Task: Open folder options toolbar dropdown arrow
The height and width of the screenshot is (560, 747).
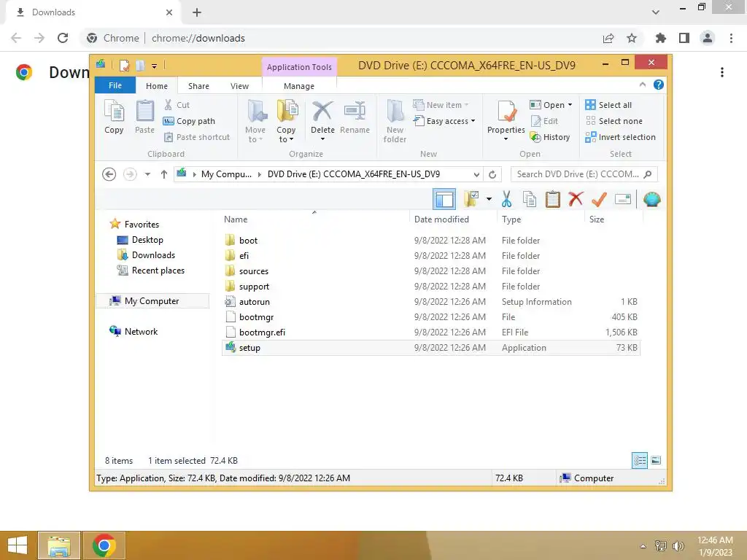Action: coord(489,199)
